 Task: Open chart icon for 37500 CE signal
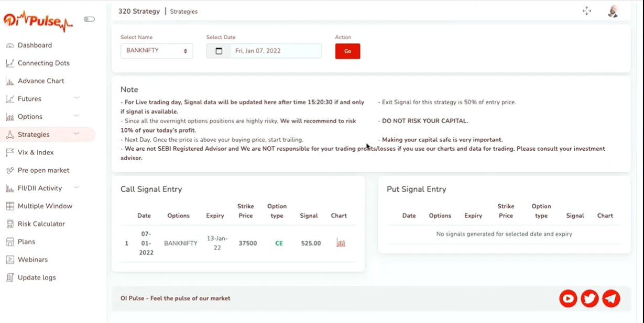click(x=341, y=243)
